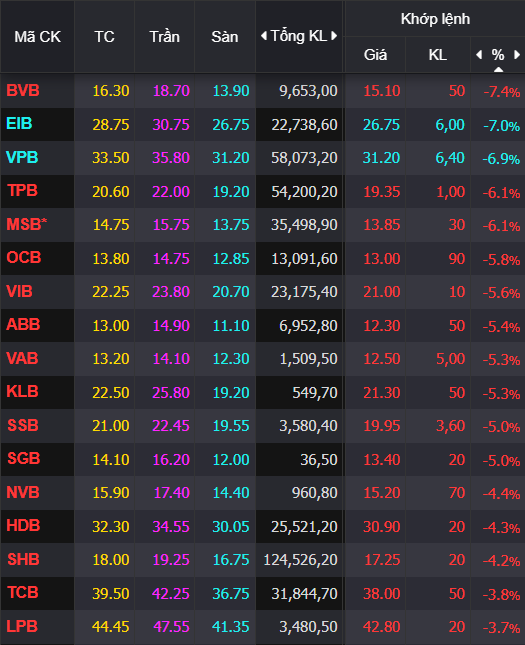The image size is (525, 645).
Task: Click VIB percent change -5.6%
Action: click(501, 293)
